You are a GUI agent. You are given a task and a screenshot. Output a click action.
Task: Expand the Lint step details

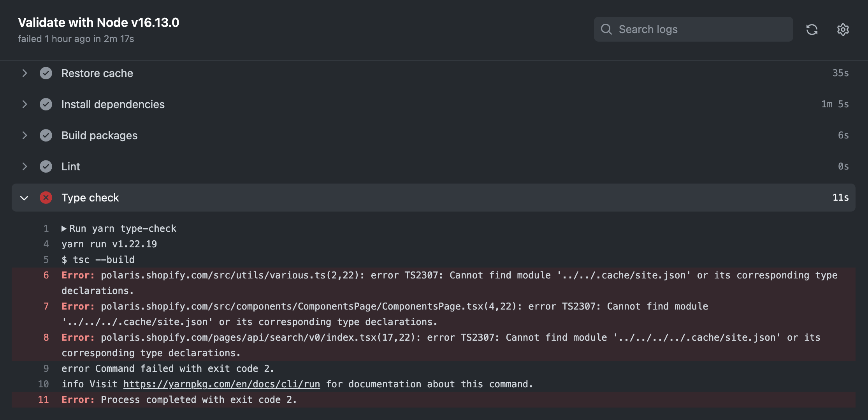[25, 166]
